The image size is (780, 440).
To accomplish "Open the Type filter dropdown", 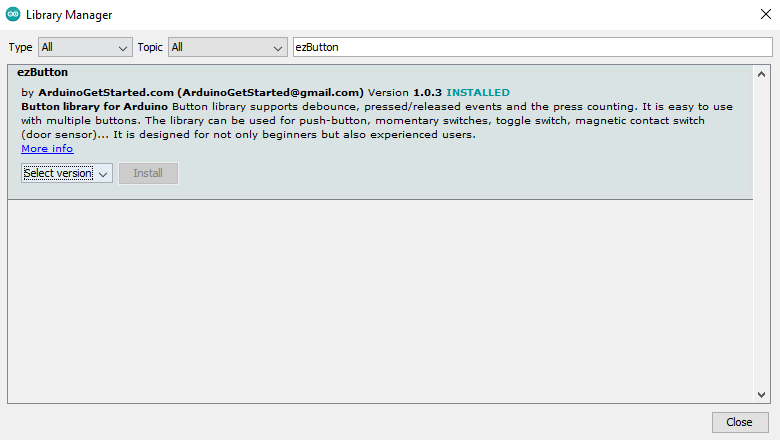I will (85, 47).
